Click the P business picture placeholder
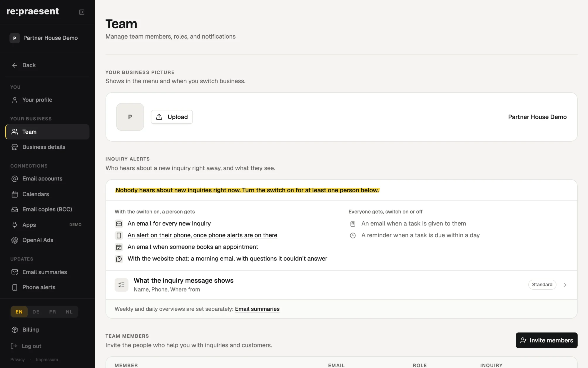The image size is (588, 368). 130,117
